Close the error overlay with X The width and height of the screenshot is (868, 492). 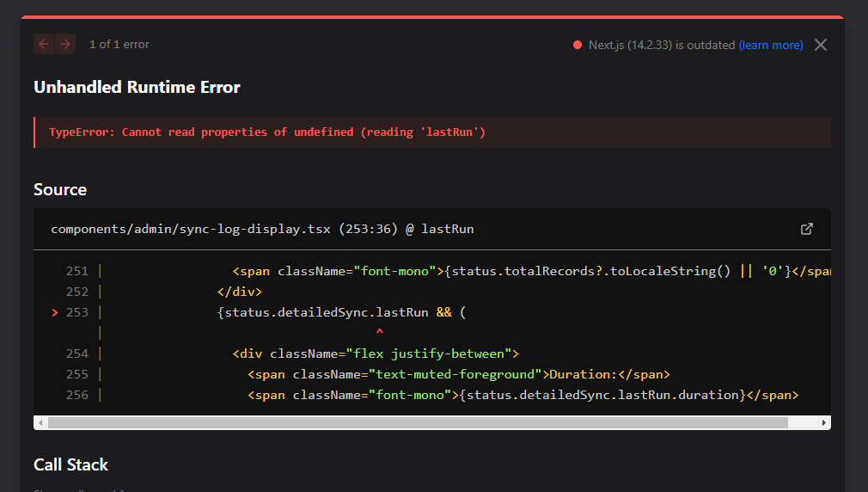(821, 45)
